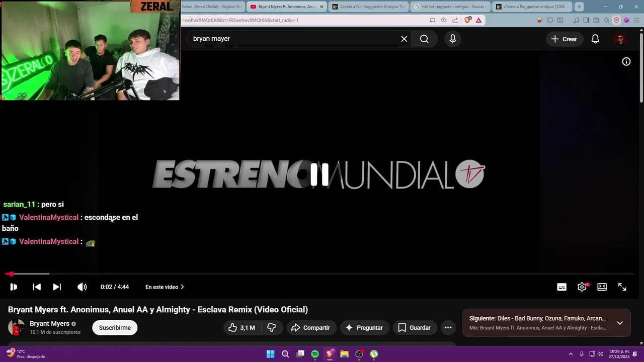
Task: Open the Crear menu
Action: coord(564,39)
